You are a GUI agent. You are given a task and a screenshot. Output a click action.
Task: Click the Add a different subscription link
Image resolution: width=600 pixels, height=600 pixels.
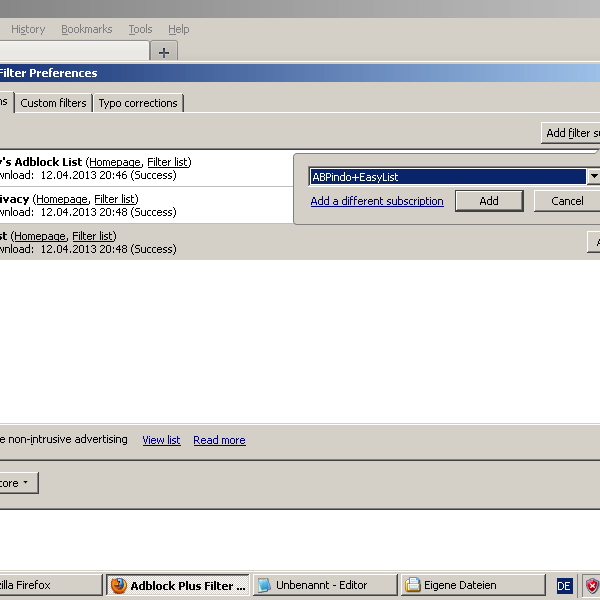coord(377,201)
